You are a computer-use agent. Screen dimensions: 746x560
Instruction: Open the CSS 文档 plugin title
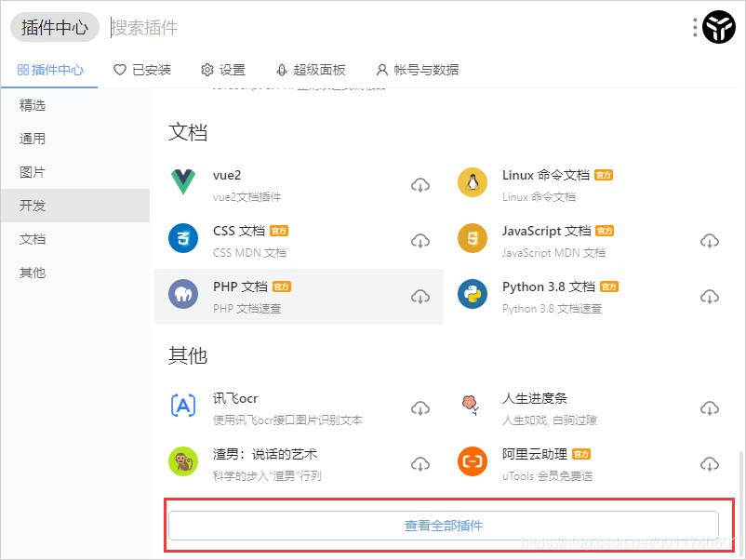pyautogui.click(x=239, y=231)
